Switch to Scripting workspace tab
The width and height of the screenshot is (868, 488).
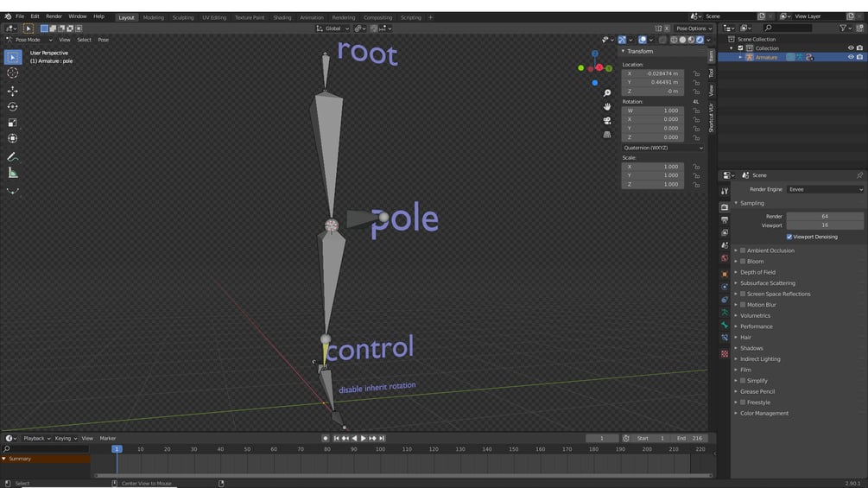(411, 17)
